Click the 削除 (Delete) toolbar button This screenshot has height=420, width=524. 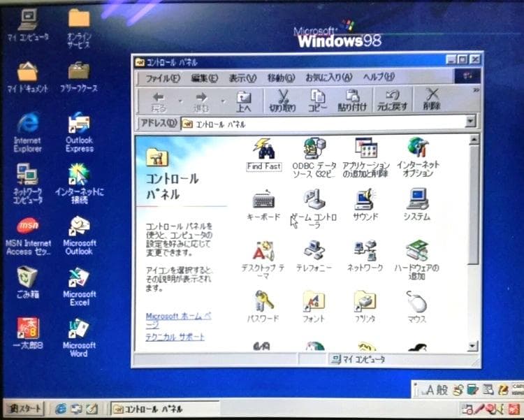pyautogui.click(x=432, y=100)
